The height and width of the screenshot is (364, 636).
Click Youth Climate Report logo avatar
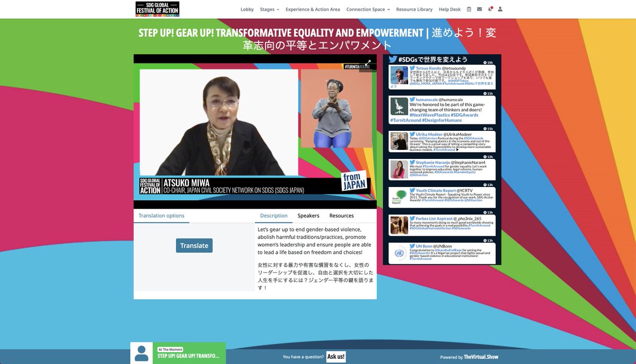pos(399,197)
